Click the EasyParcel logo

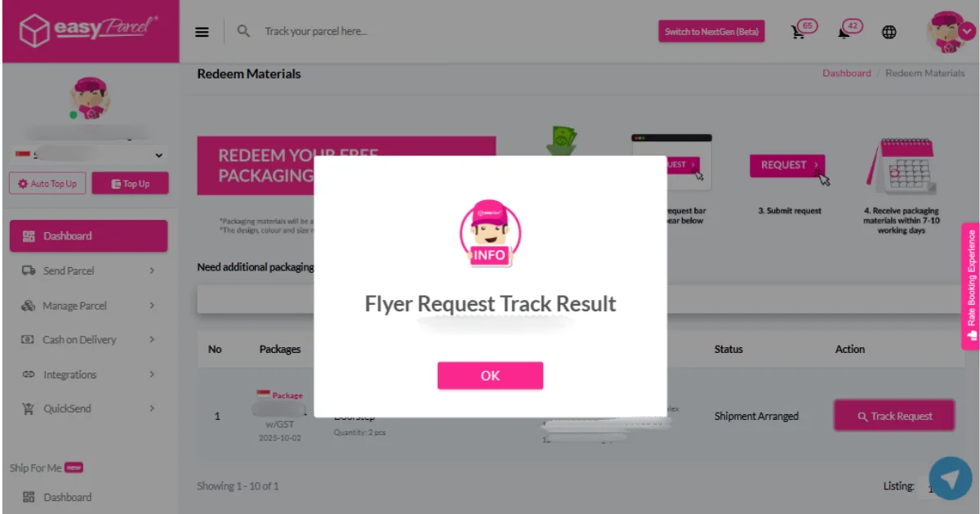pyautogui.click(x=90, y=31)
